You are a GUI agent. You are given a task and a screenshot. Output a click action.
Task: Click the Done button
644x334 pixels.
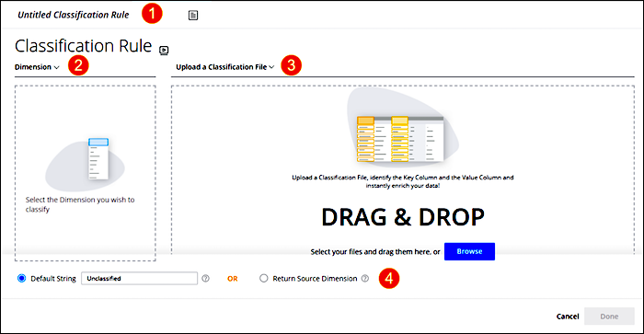pos(609,317)
